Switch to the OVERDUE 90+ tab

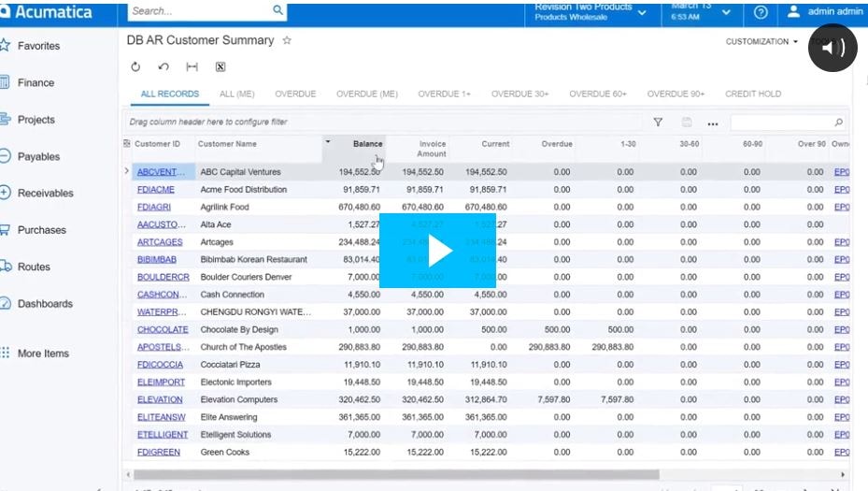point(676,94)
